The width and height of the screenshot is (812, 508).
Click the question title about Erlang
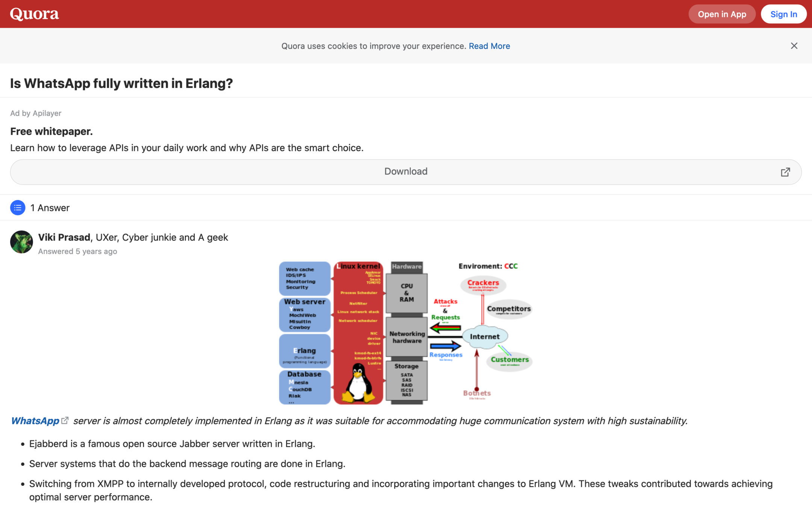pos(121,83)
